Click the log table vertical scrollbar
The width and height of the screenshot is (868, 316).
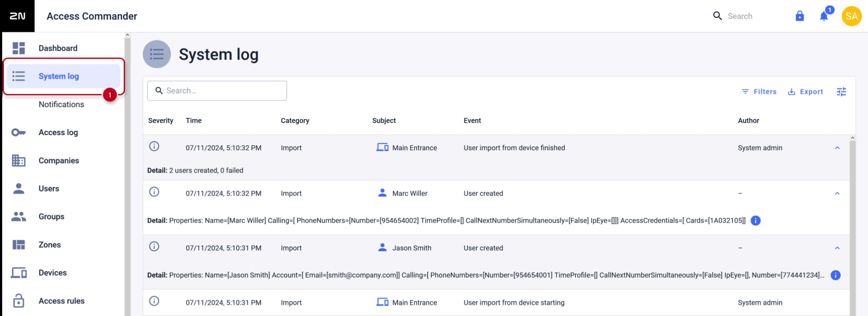[x=852, y=226]
